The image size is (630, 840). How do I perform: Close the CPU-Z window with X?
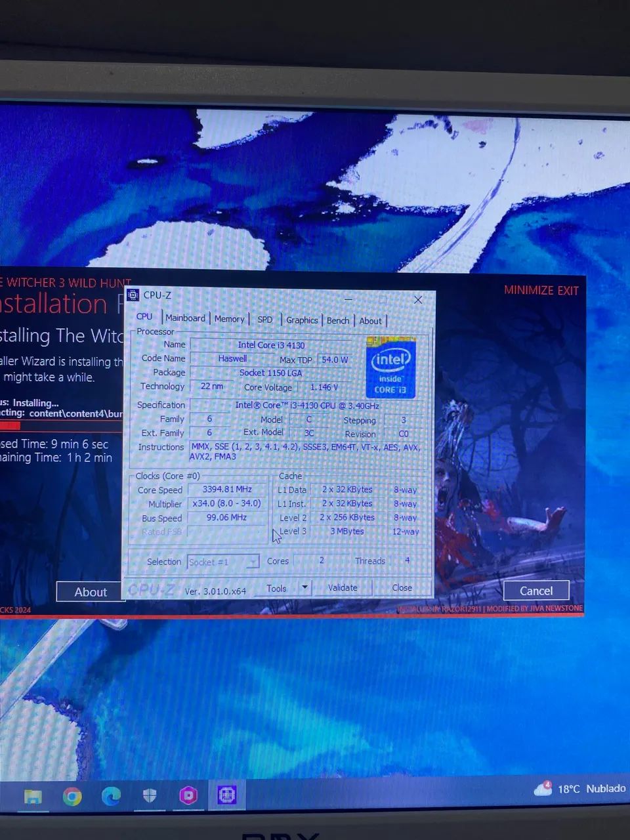418,299
